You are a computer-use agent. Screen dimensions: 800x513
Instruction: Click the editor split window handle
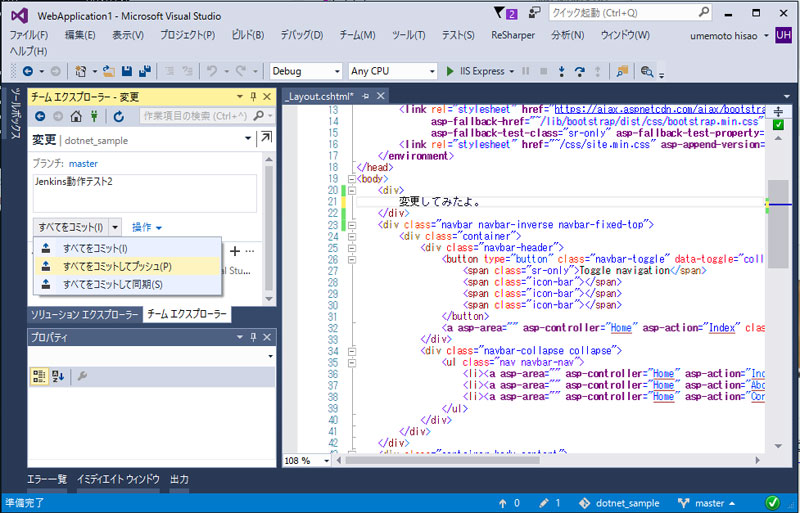pyautogui.click(x=778, y=111)
